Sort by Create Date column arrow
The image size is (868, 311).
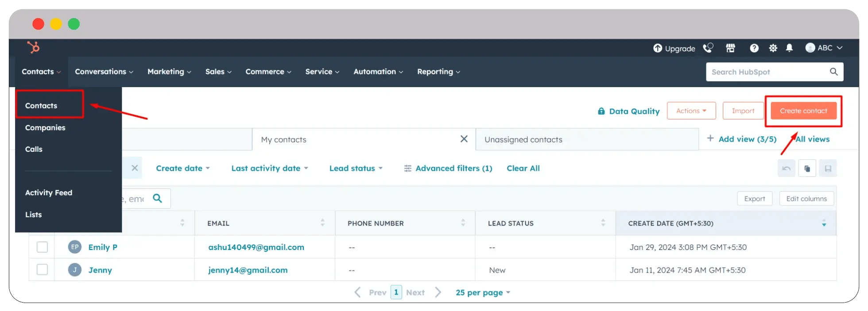(x=824, y=223)
